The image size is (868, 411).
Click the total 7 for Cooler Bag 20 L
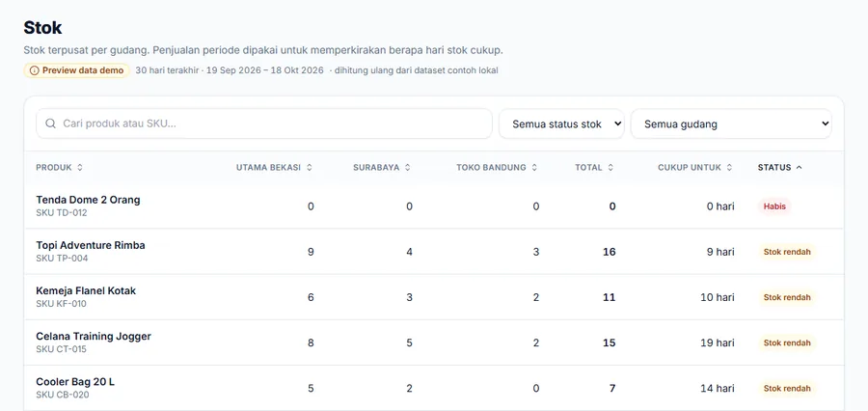pyautogui.click(x=612, y=388)
